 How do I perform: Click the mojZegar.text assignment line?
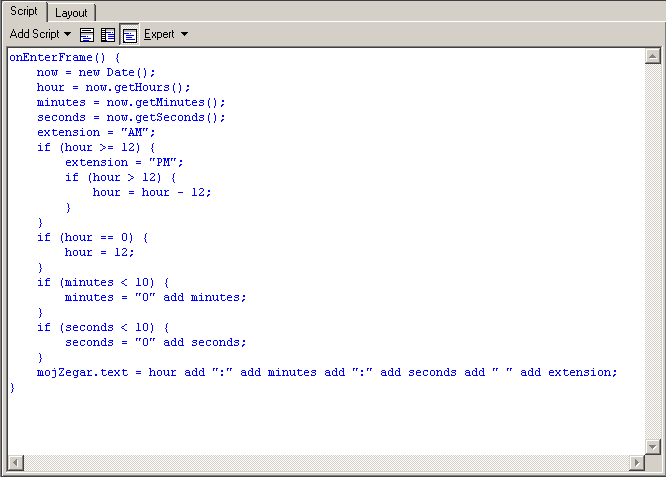tap(327, 373)
